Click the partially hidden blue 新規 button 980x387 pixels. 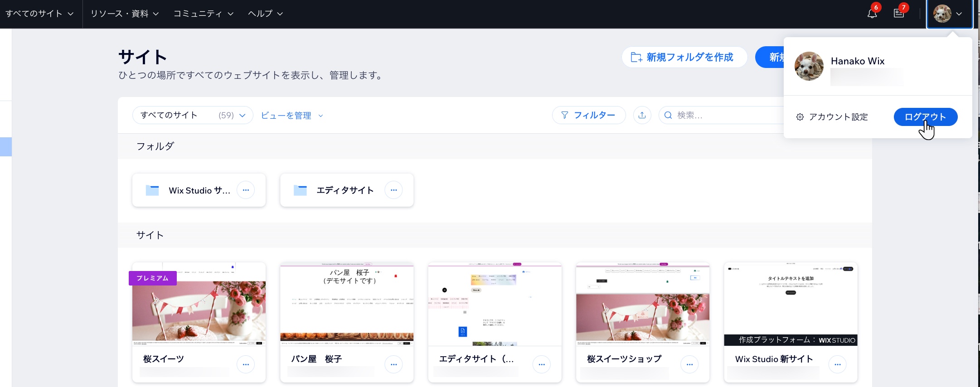(x=770, y=57)
